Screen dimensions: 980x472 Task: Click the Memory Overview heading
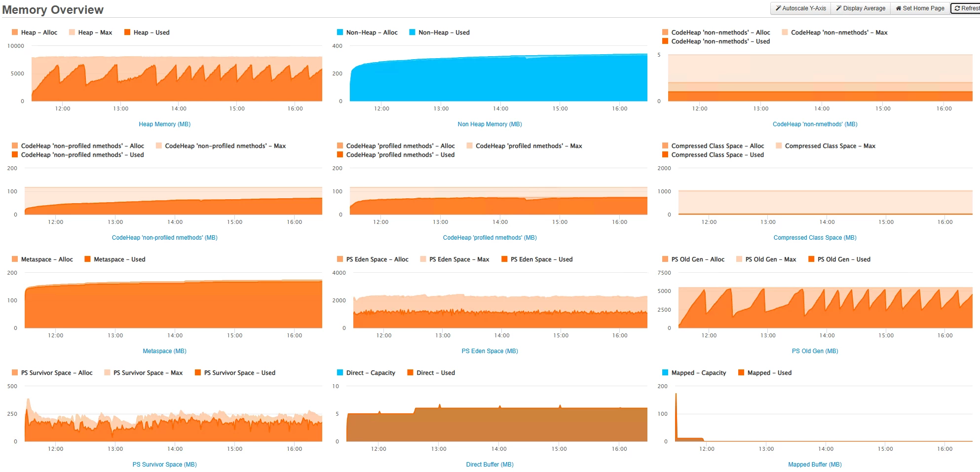coord(53,10)
